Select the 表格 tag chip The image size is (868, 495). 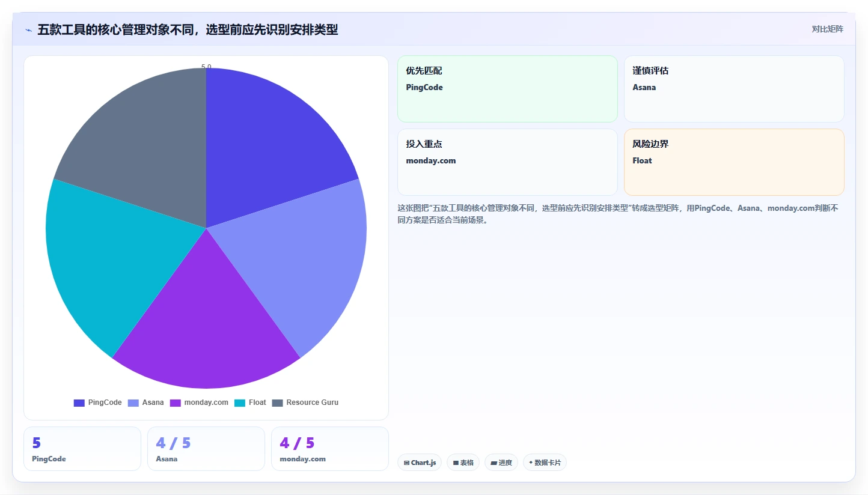tap(463, 463)
